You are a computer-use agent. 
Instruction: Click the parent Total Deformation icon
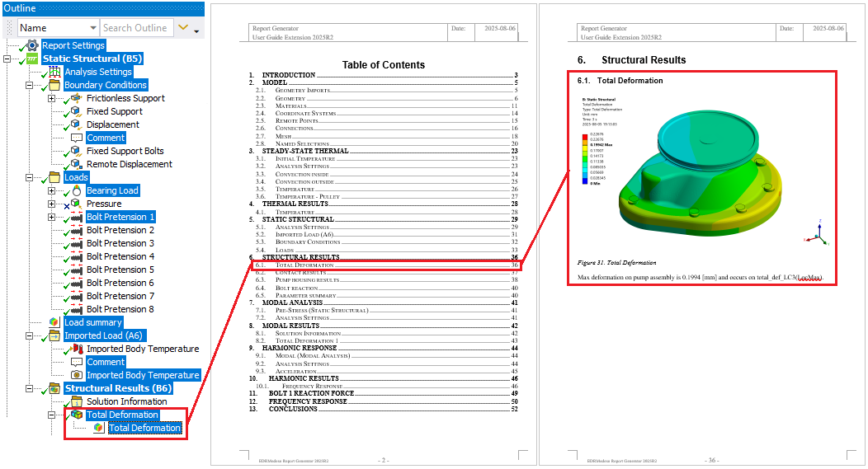(77, 415)
